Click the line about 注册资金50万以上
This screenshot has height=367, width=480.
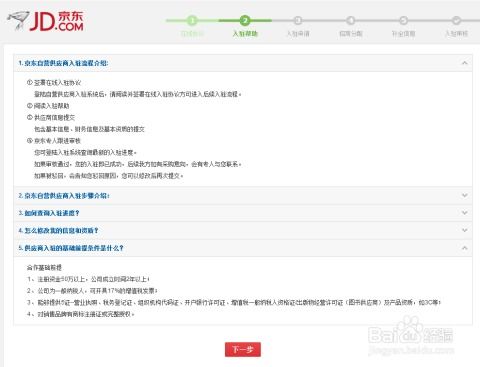click(88, 279)
